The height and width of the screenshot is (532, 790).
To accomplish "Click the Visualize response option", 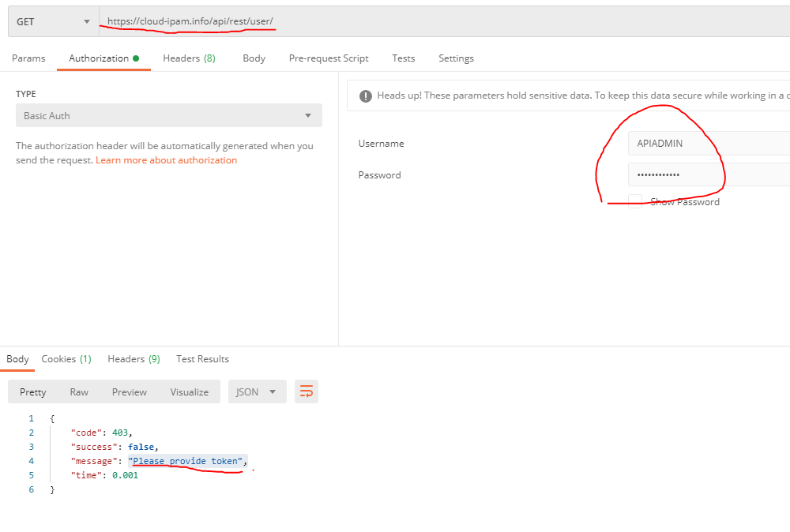I will pos(189,392).
